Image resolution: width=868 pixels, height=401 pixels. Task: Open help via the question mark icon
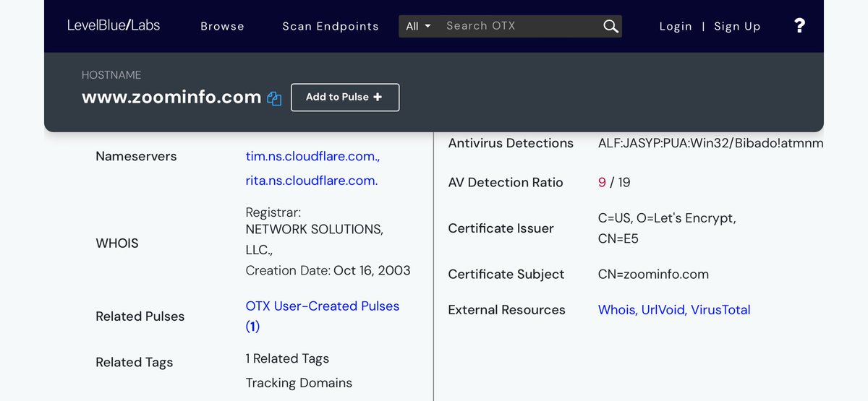(799, 26)
